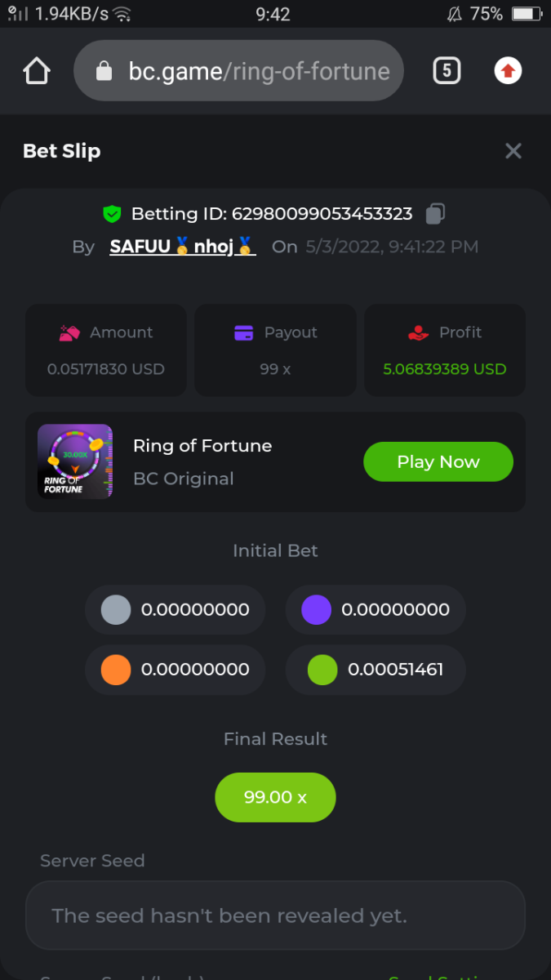Screen dimensions: 551x980
Task: Tap the bc.game address bar URL
Action: pyautogui.click(x=259, y=71)
